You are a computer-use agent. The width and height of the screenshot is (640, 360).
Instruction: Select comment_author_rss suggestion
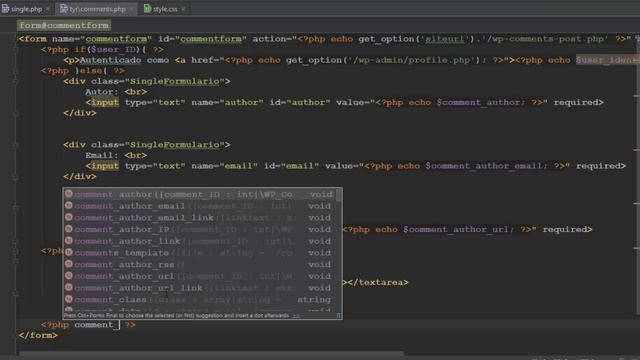[199, 264]
